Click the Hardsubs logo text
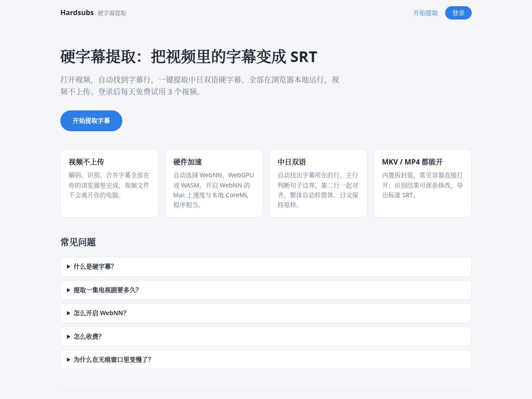The width and height of the screenshot is (532, 399). (77, 12)
